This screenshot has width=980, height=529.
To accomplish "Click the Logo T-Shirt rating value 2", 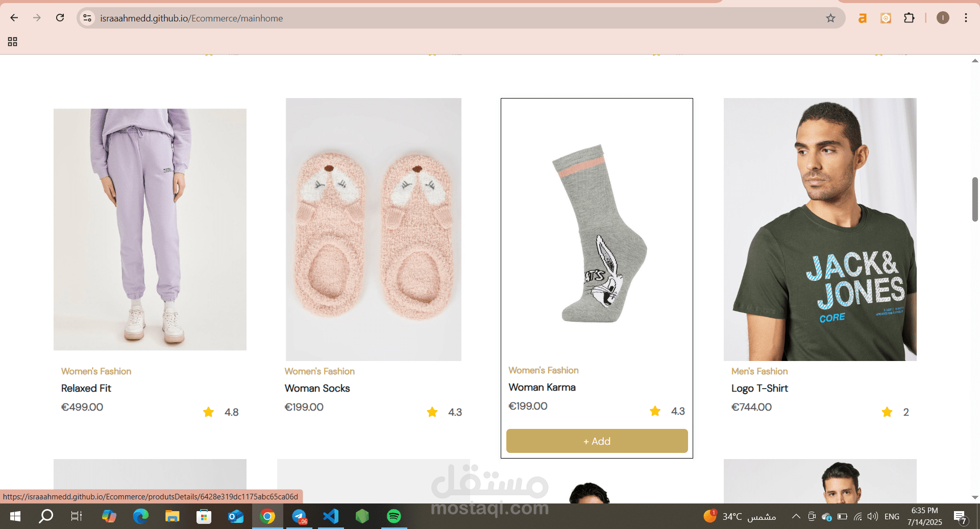I will [906, 412].
